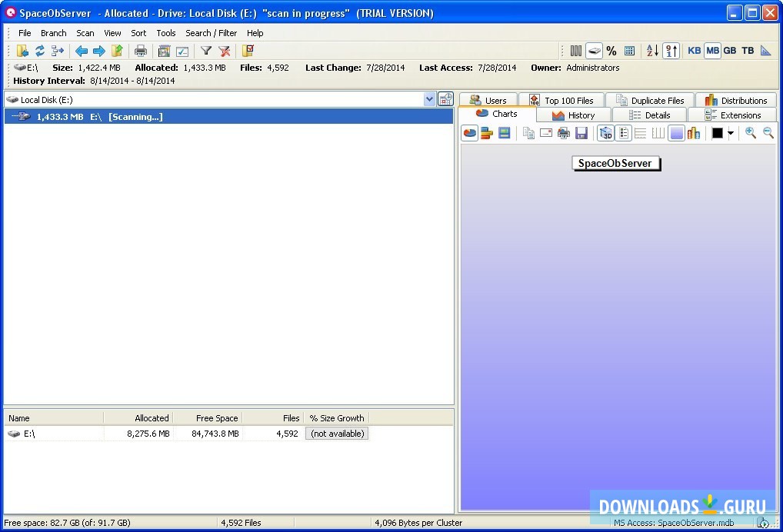Expand the Local Disk (E:) drive dropdown
783x532 pixels.
[x=429, y=99]
